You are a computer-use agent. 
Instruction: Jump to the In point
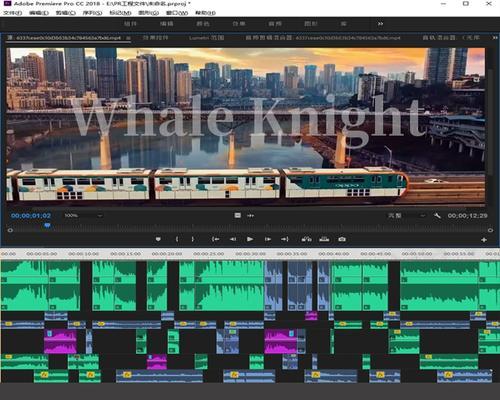coord(216,239)
